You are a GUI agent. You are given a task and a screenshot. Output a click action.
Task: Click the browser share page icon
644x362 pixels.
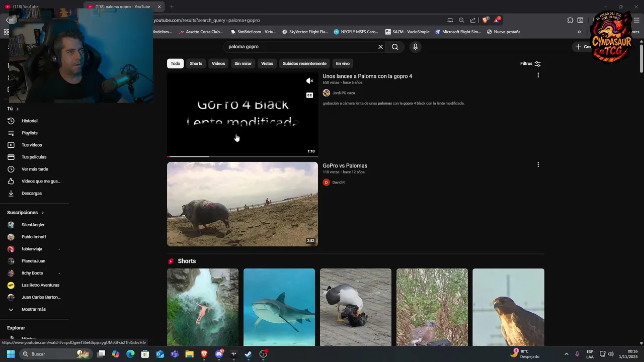[473, 20]
